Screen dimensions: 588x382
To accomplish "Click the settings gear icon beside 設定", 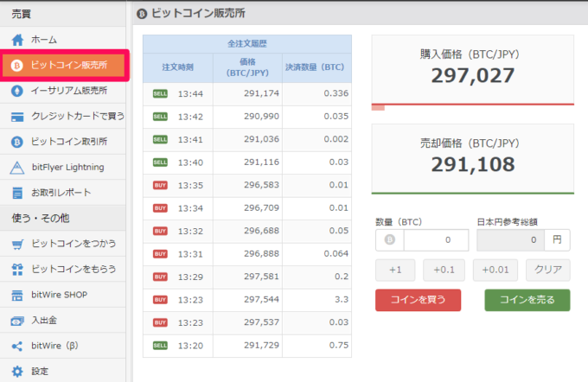I will tap(17, 372).
